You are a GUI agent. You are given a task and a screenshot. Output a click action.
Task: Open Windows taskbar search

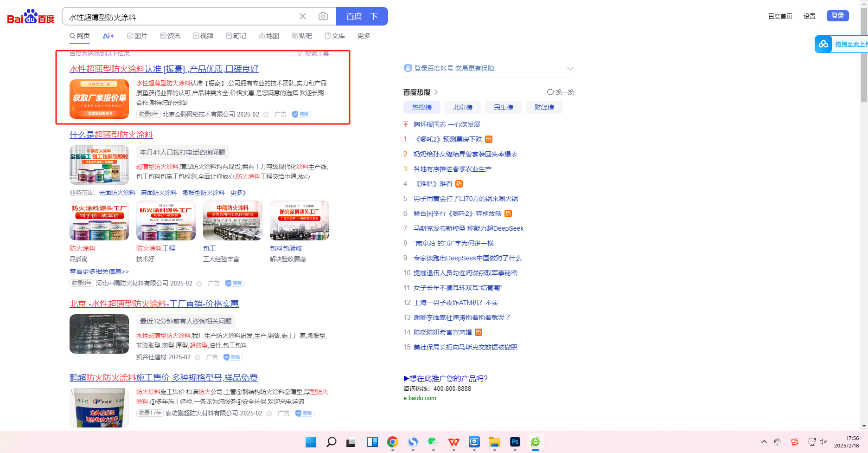pyautogui.click(x=331, y=442)
